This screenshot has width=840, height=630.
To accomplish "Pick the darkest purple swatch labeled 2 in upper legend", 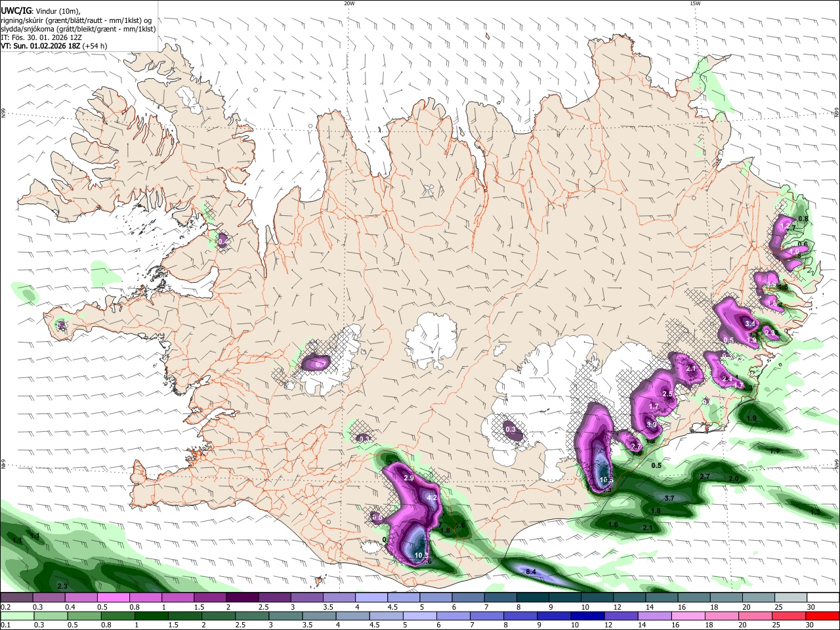I will pos(242,598).
